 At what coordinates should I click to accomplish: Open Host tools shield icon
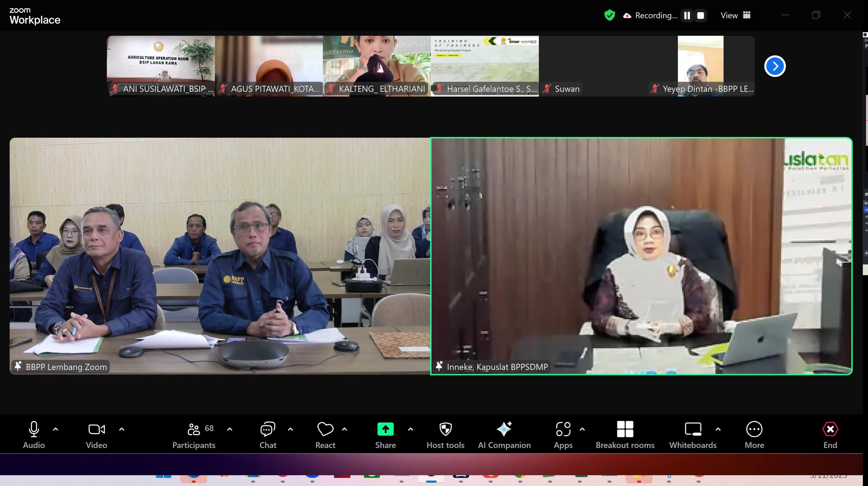pyautogui.click(x=445, y=429)
